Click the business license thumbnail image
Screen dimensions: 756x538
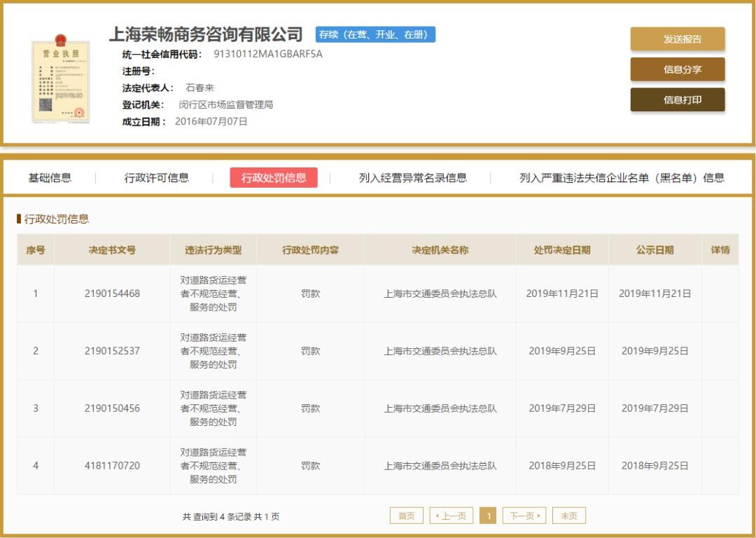(x=60, y=81)
